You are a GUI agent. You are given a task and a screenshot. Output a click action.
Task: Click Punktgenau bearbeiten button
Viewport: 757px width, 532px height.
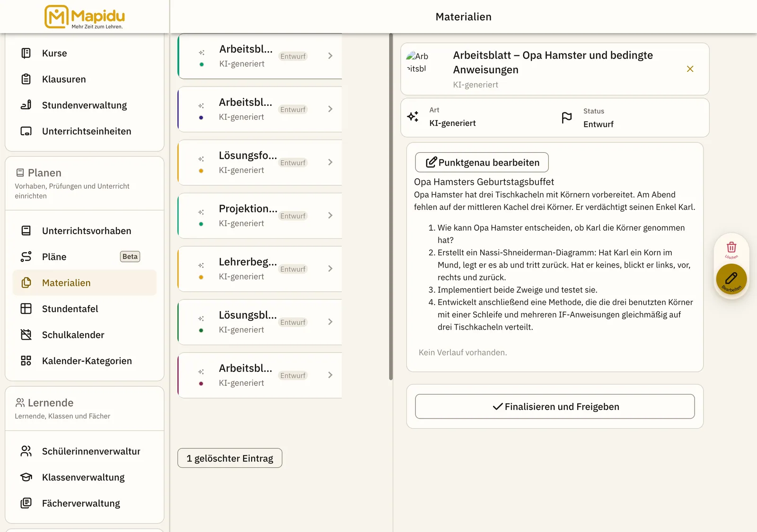point(482,162)
